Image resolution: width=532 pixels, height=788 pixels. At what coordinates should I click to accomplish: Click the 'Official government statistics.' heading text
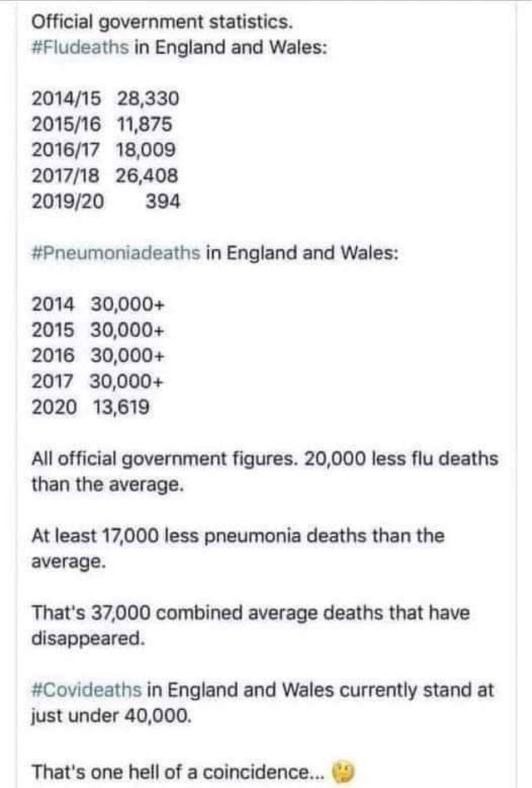pyautogui.click(x=162, y=22)
